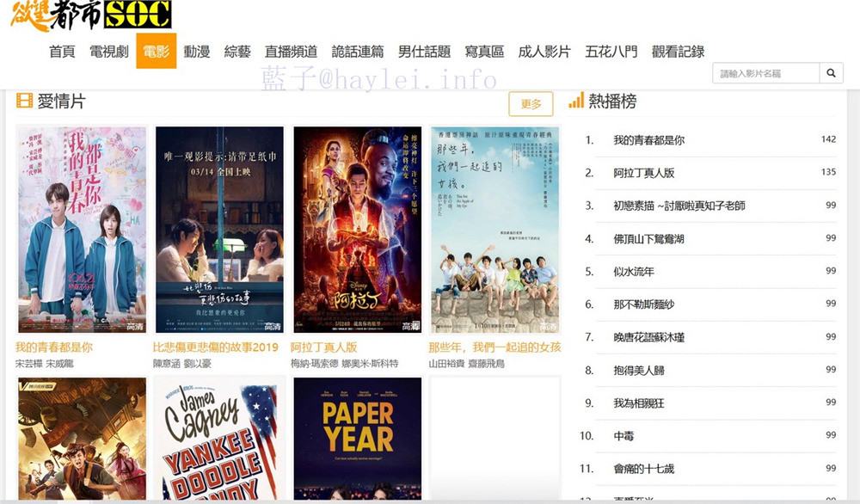The image size is (860, 504).
Task: Switch to the 綜藝 tab
Action: coord(237,52)
